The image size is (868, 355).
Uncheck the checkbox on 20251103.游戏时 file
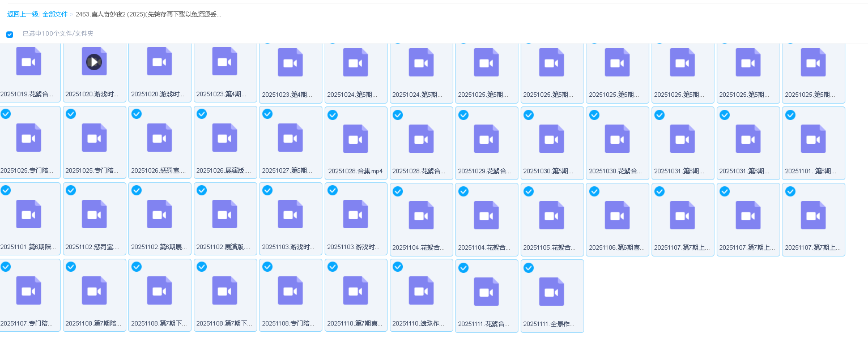(x=267, y=191)
